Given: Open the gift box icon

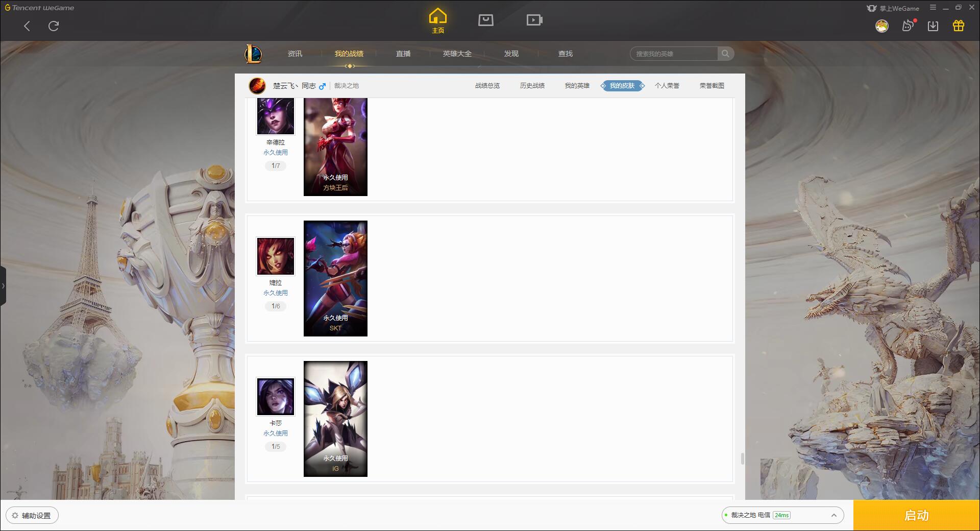Looking at the screenshot, I should (x=959, y=26).
